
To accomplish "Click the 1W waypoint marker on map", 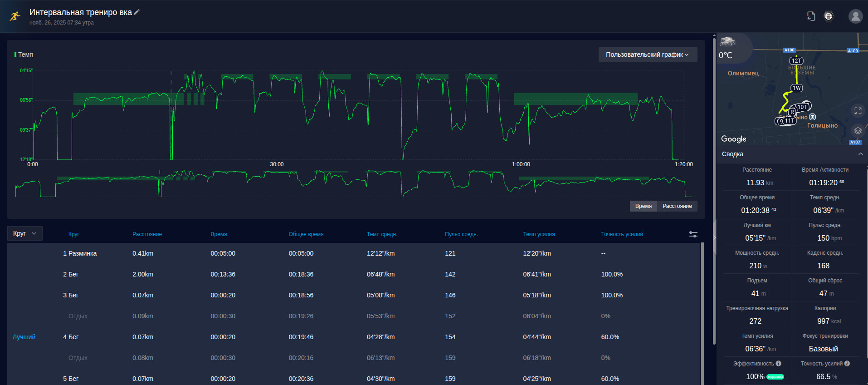I will tap(797, 88).
